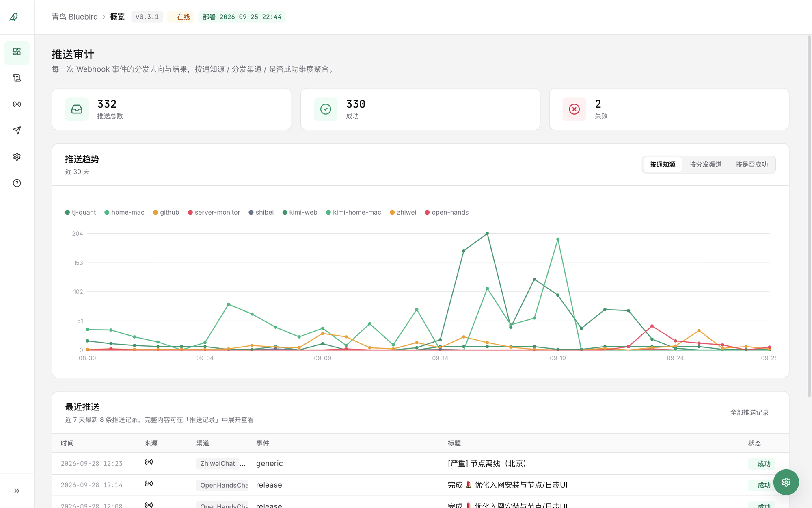Screen dimensions: 812x508
Task: Toggle server-monitor series in chart legend
Action: pyautogui.click(x=214, y=212)
